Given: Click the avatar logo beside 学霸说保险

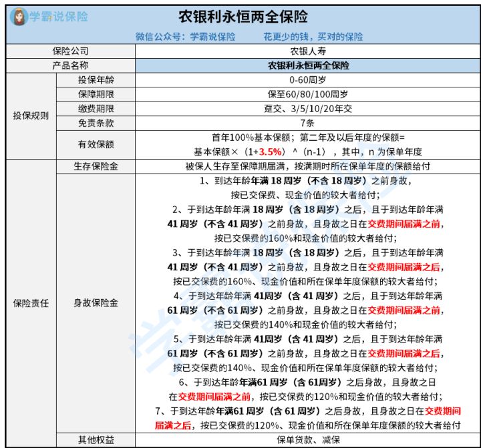Looking at the screenshot, I should (x=19, y=17).
